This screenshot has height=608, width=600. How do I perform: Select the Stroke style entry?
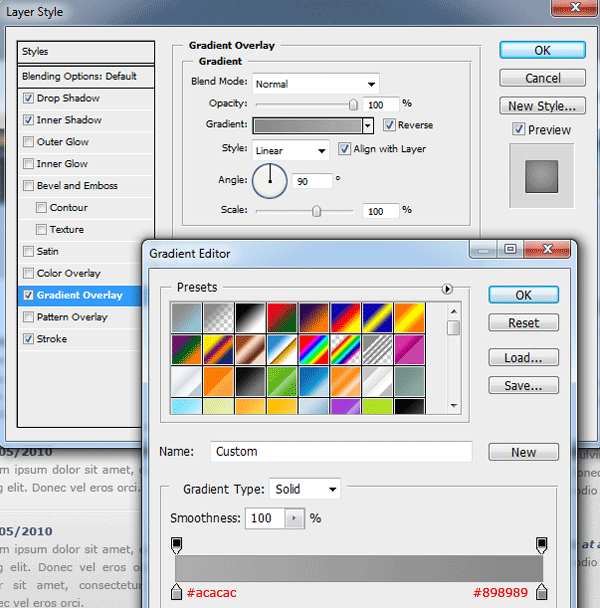(x=52, y=339)
